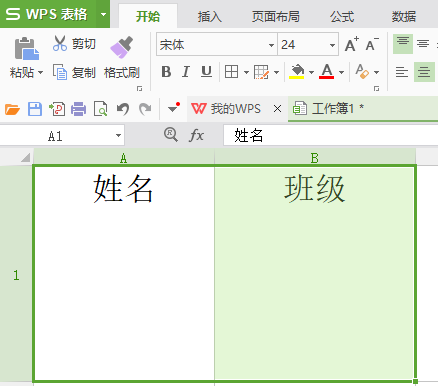Switch to the 插入 ribbon tab
438x386 pixels.
pyautogui.click(x=210, y=16)
